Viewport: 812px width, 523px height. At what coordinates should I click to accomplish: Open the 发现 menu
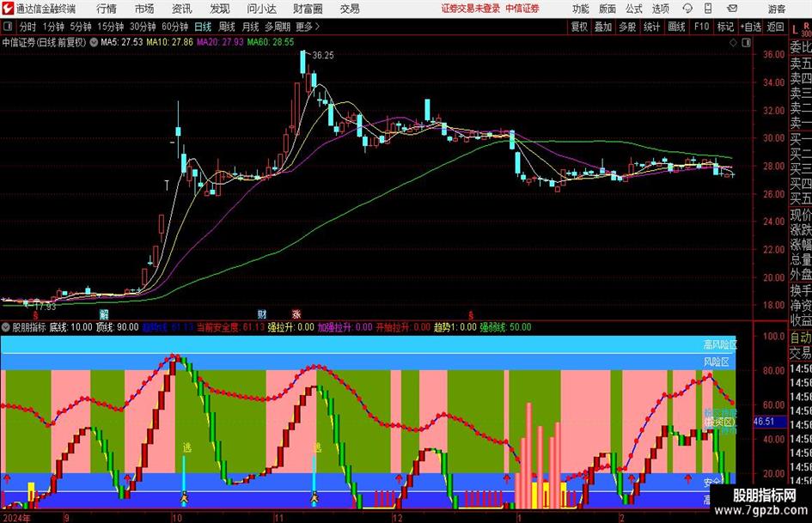220,9
